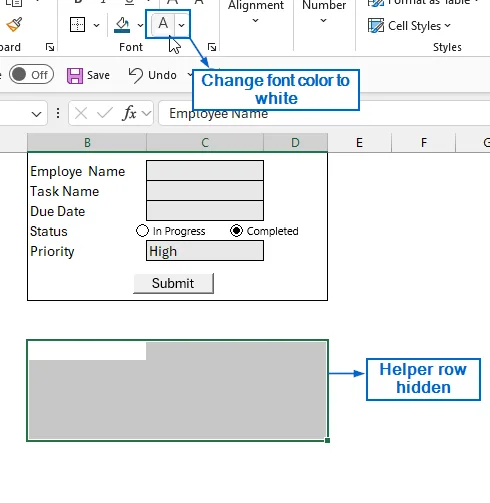This screenshot has height=503, width=490.
Task: Click the Submit button
Action: (x=173, y=283)
